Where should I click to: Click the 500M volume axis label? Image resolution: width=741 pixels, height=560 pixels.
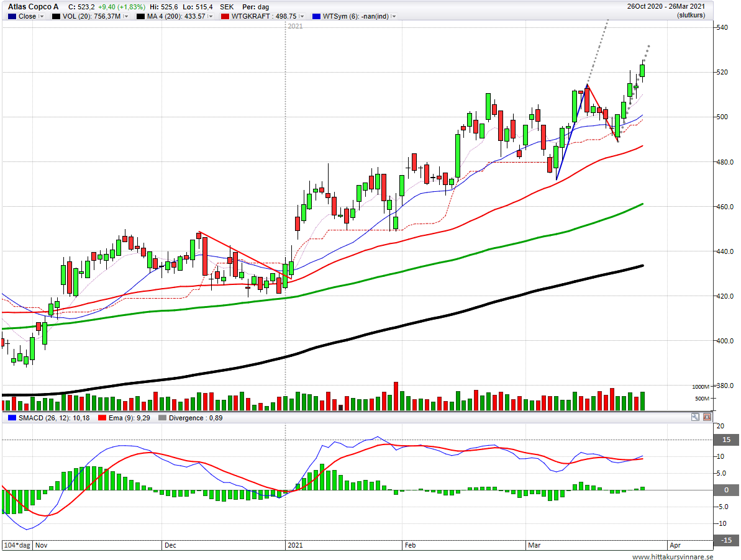pos(702,399)
